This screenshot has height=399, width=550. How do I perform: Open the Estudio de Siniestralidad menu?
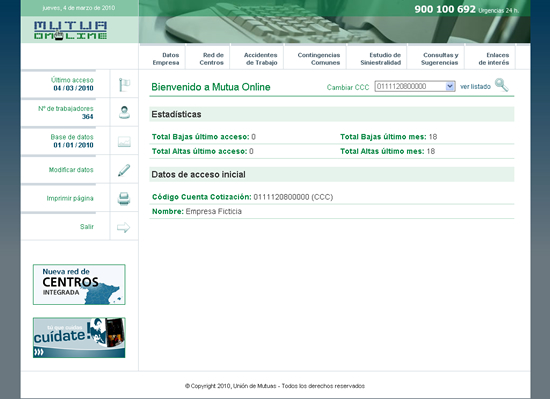point(381,59)
